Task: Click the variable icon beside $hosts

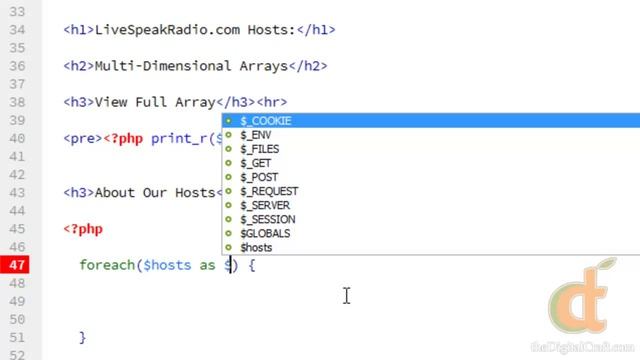Action: tap(229, 247)
